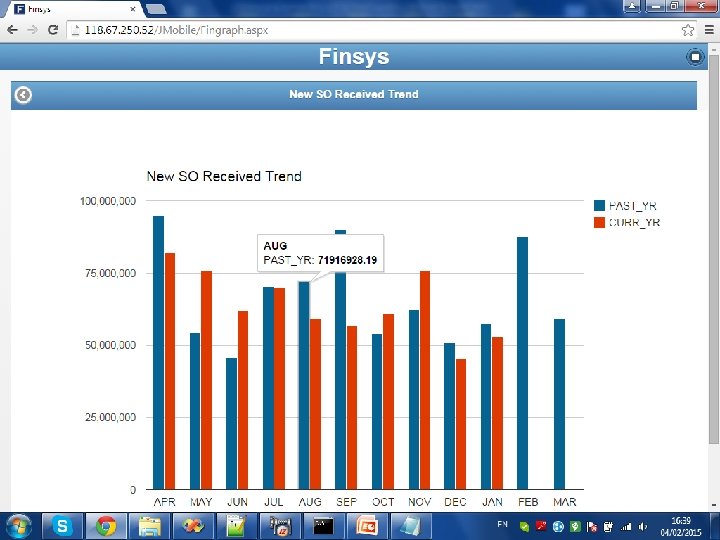Click the Finsys header stop icon
Screen dimensions: 720x540
click(695, 57)
